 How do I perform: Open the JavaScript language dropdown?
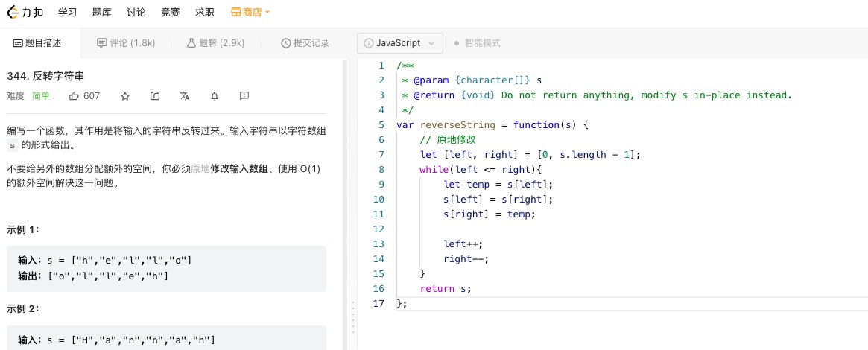pos(400,42)
